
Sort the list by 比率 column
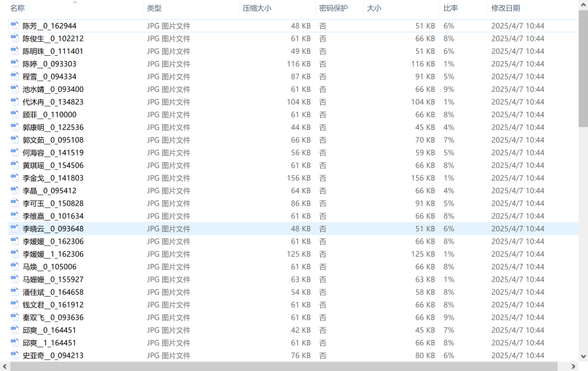tap(451, 9)
